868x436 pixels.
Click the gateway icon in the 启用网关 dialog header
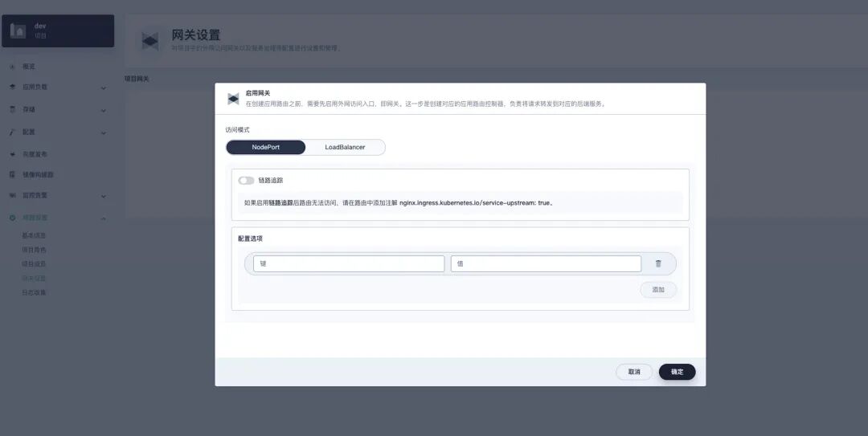233,99
